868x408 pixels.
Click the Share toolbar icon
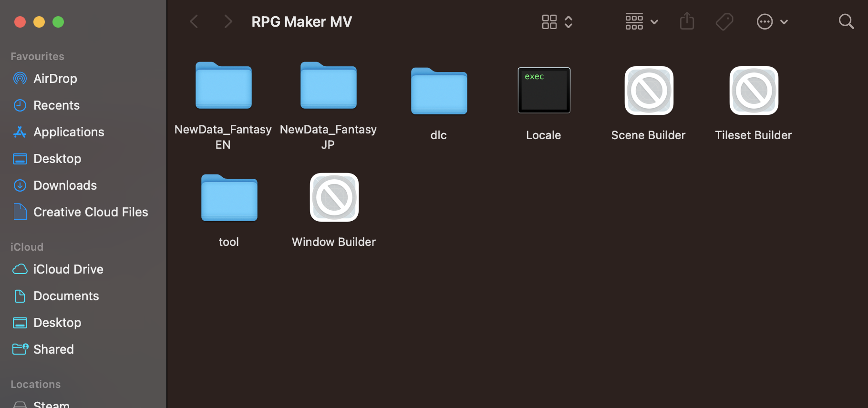tap(687, 21)
